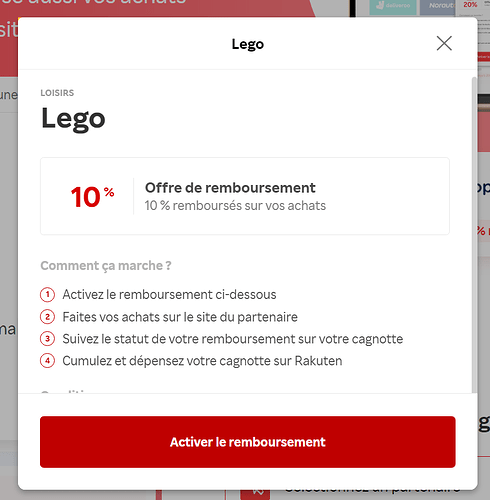Click the Comment ça marche ? heading
The height and width of the screenshot is (500, 490).
[106, 266]
